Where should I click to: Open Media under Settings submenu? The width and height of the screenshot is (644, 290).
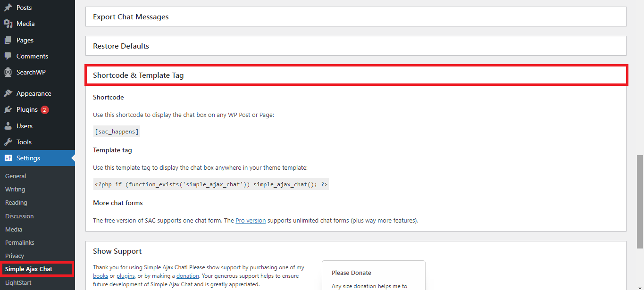coord(14,229)
